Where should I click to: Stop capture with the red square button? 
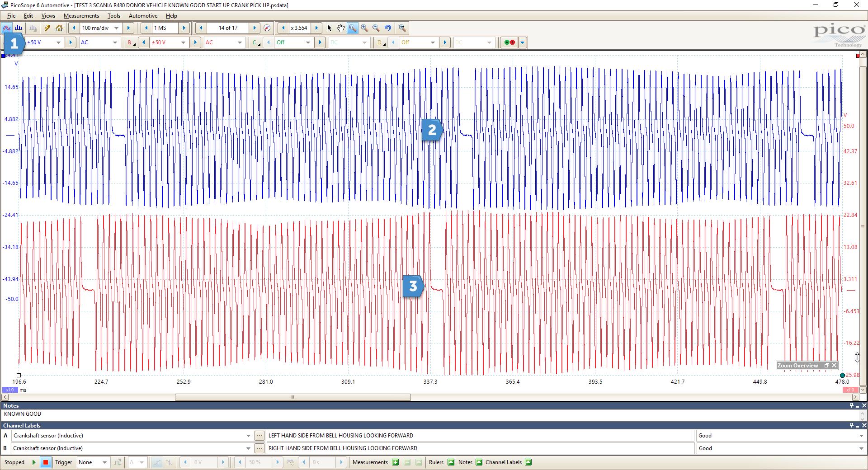pos(46,462)
